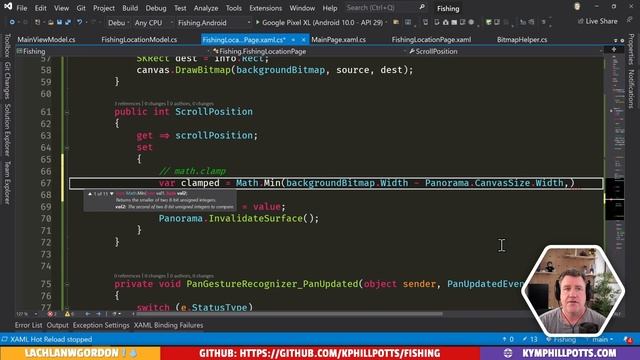Open the Error List panel tab

[28, 325]
